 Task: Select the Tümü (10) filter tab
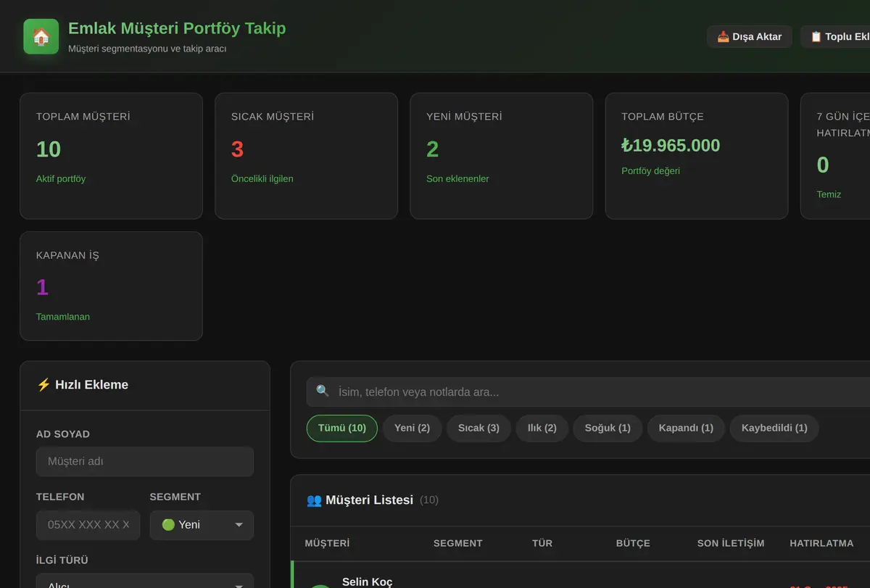(342, 428)
